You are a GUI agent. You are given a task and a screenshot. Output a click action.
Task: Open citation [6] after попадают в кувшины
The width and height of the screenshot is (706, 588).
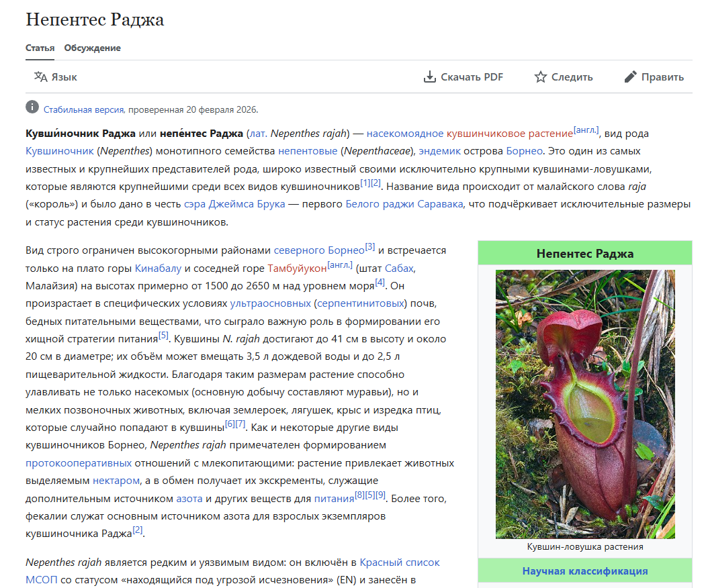click(230, 424)
